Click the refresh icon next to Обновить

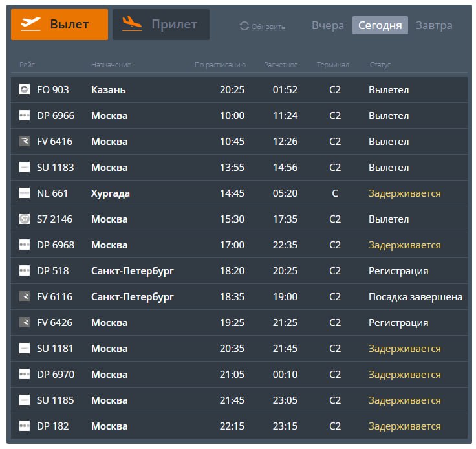coord(244,26)
